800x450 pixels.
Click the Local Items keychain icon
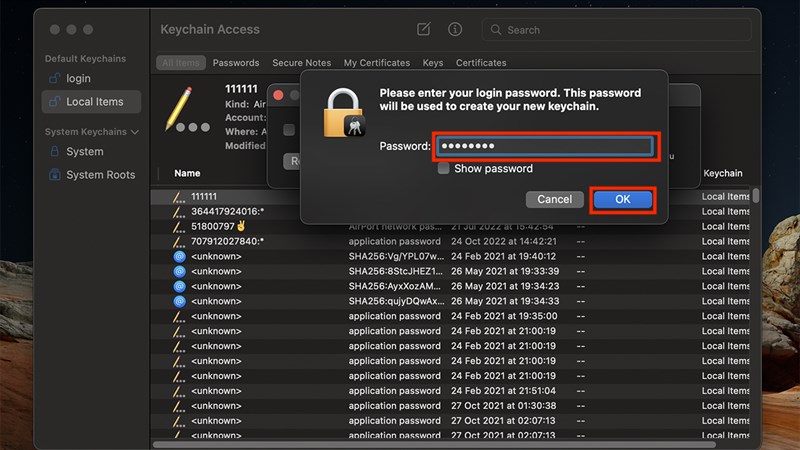point(54,102)
